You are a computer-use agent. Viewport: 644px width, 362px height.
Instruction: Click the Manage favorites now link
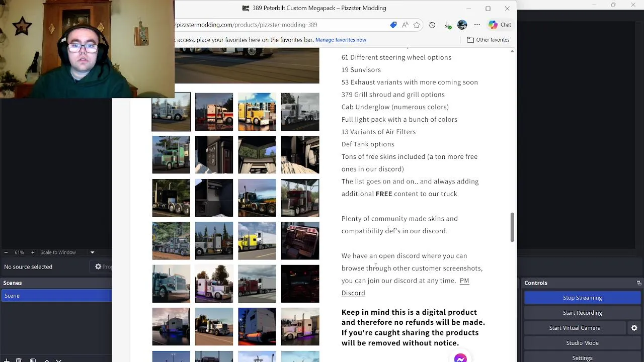[x=341, y=40]
